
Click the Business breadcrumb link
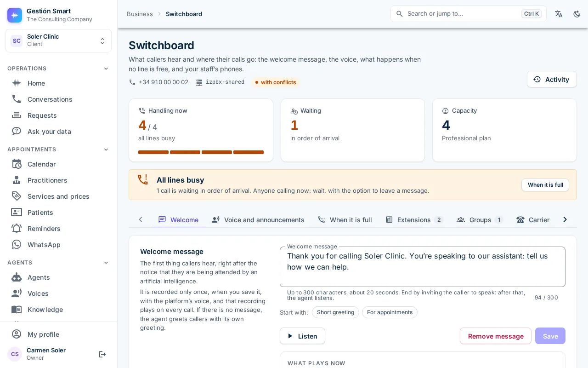tap(140, 14)
